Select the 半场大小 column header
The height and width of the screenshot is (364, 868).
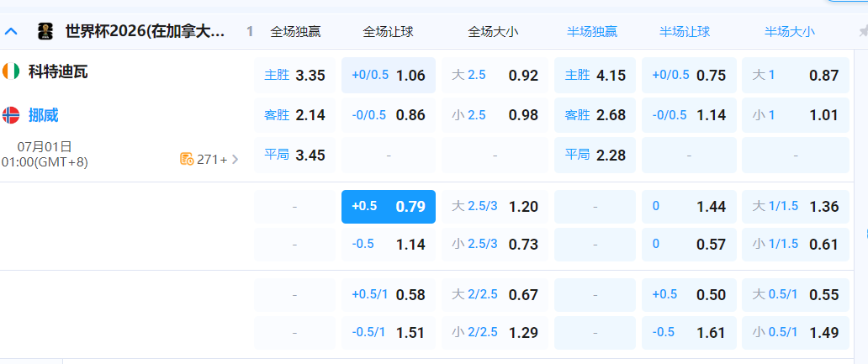(790, 32)
